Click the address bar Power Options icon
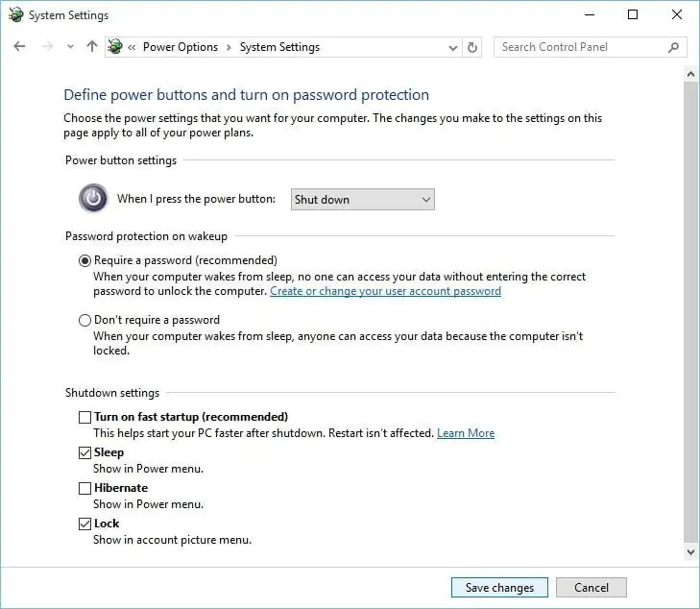Screen dimensions: 700x609 (x=115, y=46)
